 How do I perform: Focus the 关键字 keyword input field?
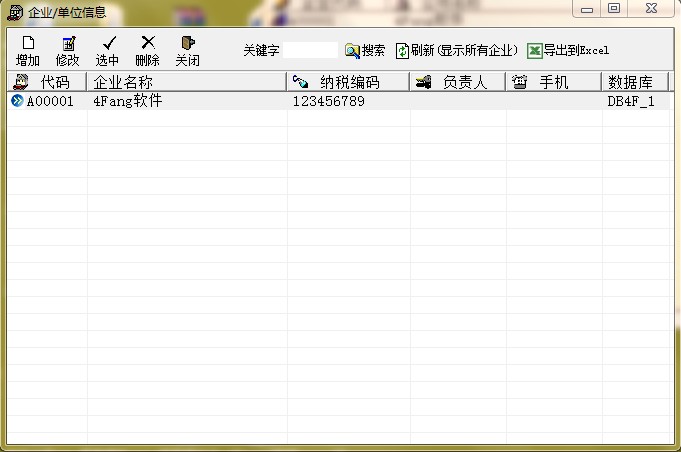(x=310, y=50)
